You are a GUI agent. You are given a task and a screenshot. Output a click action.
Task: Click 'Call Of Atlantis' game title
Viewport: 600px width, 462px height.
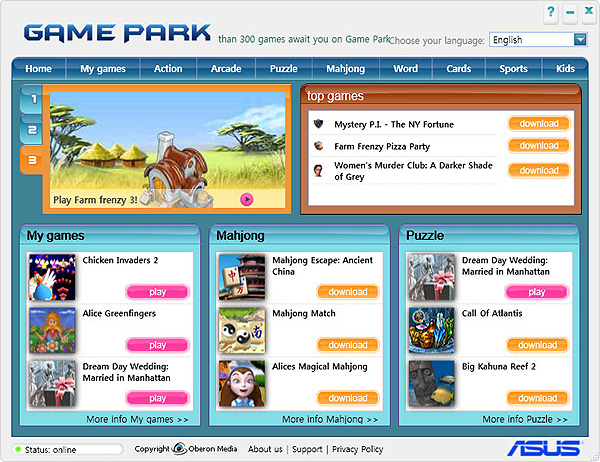492,313
